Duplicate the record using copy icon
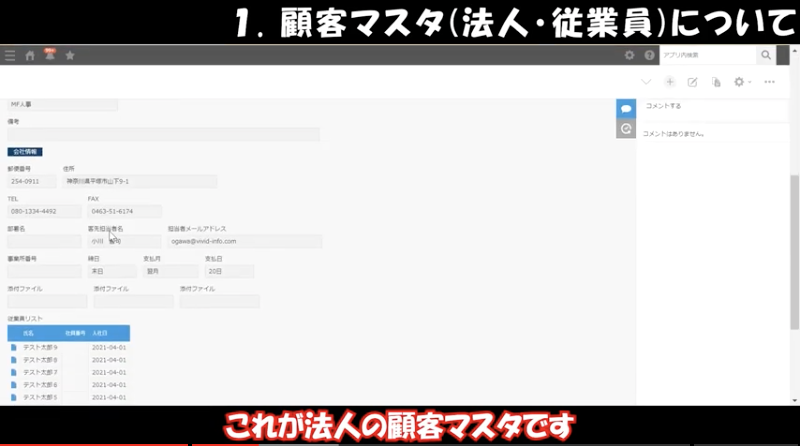The width and height of the screenshot is (800, 446). (x=716, y=82)
